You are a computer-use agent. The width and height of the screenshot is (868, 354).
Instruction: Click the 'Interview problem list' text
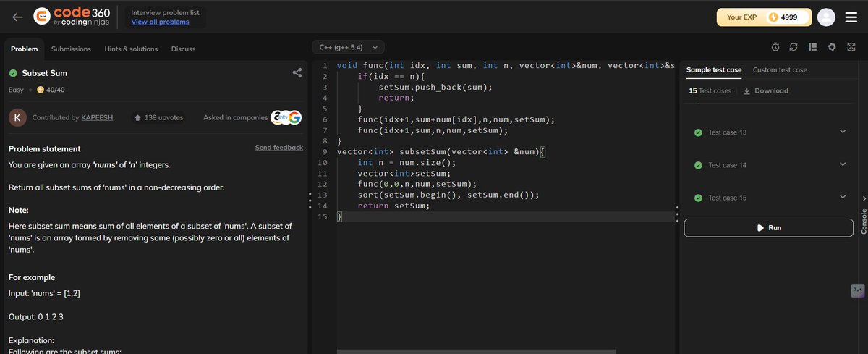coord(166,12)
